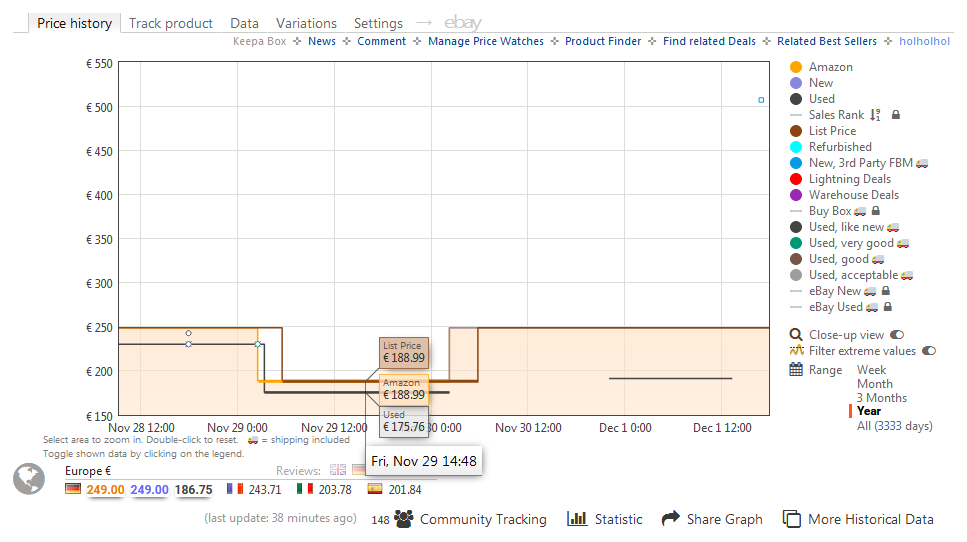The image size is (967, 542).
Task: Click the data point near €500 on graph
Action: [x=761, y=100]
